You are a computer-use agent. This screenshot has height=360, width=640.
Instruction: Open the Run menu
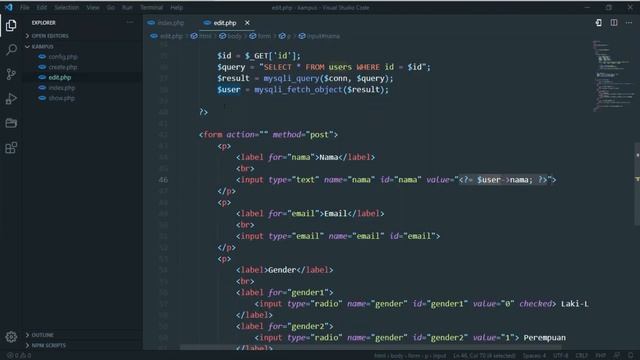tap(127, 7)
